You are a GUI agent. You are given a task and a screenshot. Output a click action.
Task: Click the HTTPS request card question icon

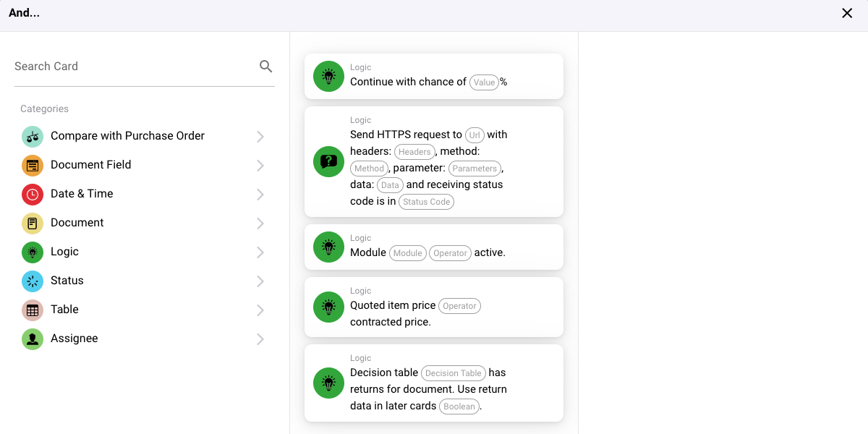point(328,161)
